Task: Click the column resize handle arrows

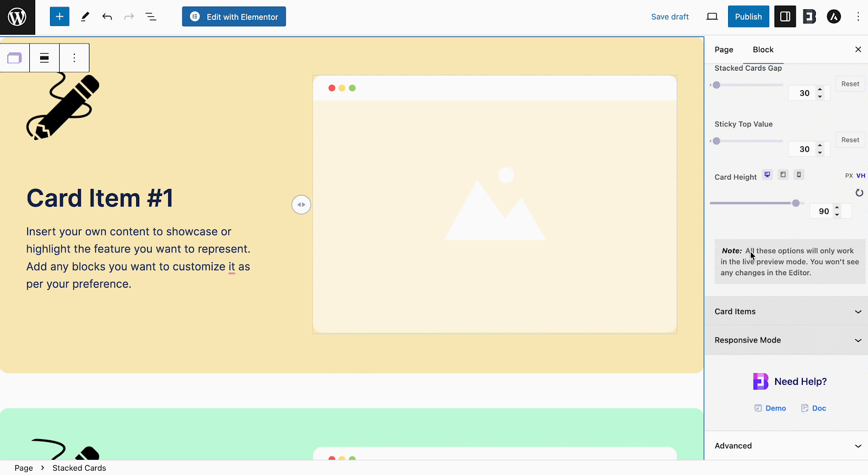Action: (301, 205)
